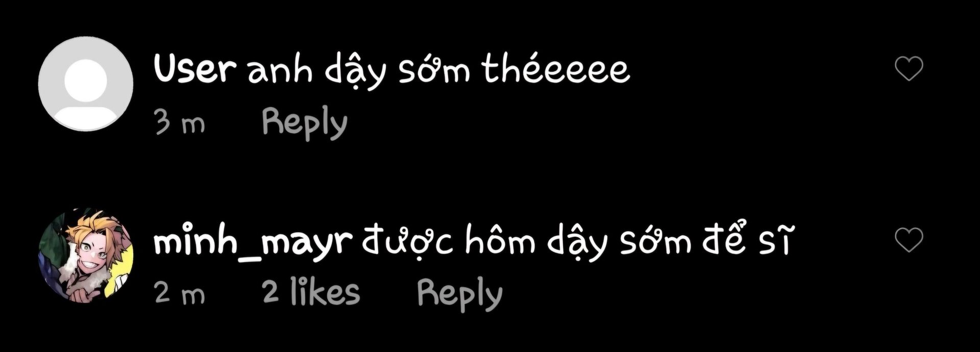Show who liked the 'để sĩ' comment
The height and width of the screenshot is (352, 980).
[x=311, y=292]
